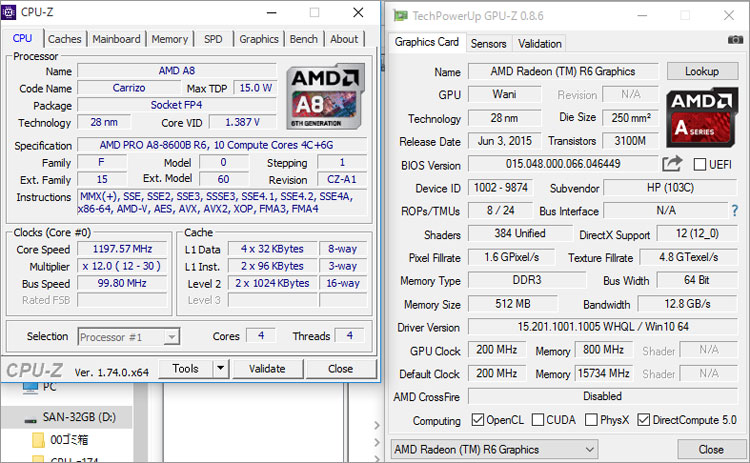The image size is (750, 463).
Task: Click the 00ゴミ箱 folder icon
Action: (38, 440)
